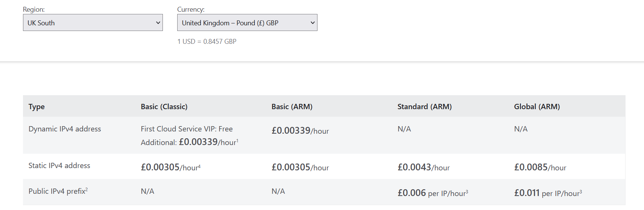
Task: Click the £0.0085/hour Global static price
Action: point(540,167)
